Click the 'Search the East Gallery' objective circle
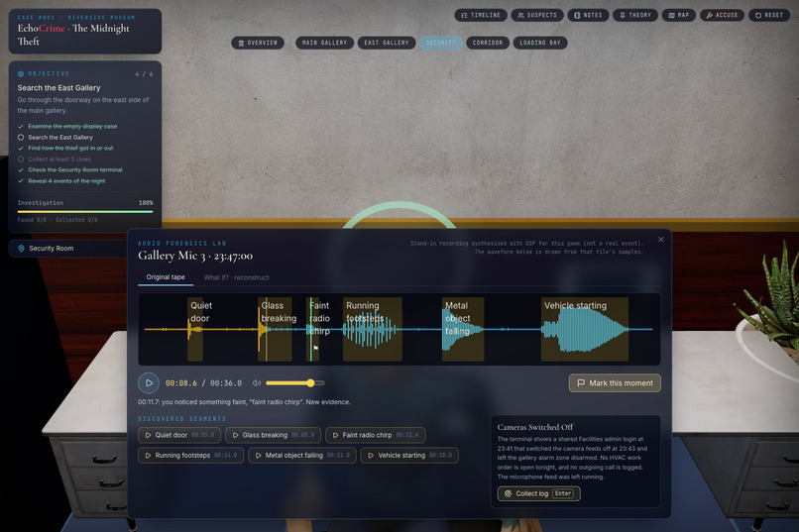Screen dimensions: 799x532 21,138
